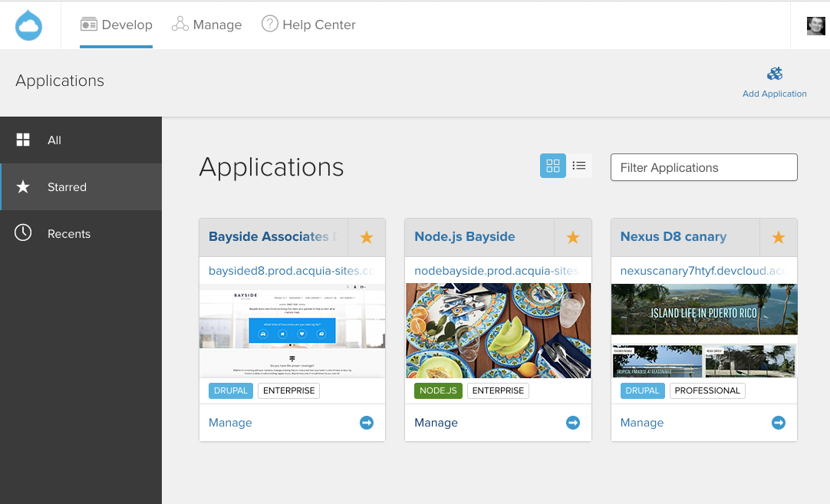The image size is (830, 504).
Task: Unstar the Bayside Associates application
Action: (367, 237)
